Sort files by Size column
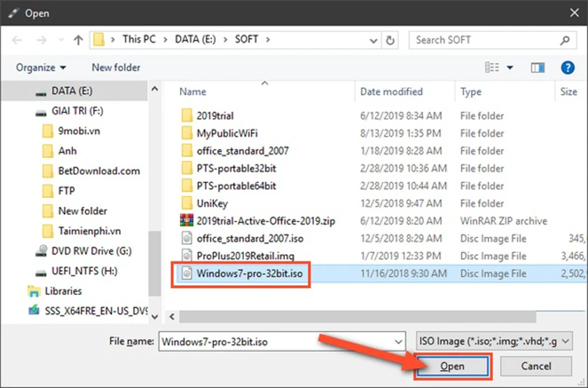Image resolution: width=588 pixels, height=388 pixels. 568,92
